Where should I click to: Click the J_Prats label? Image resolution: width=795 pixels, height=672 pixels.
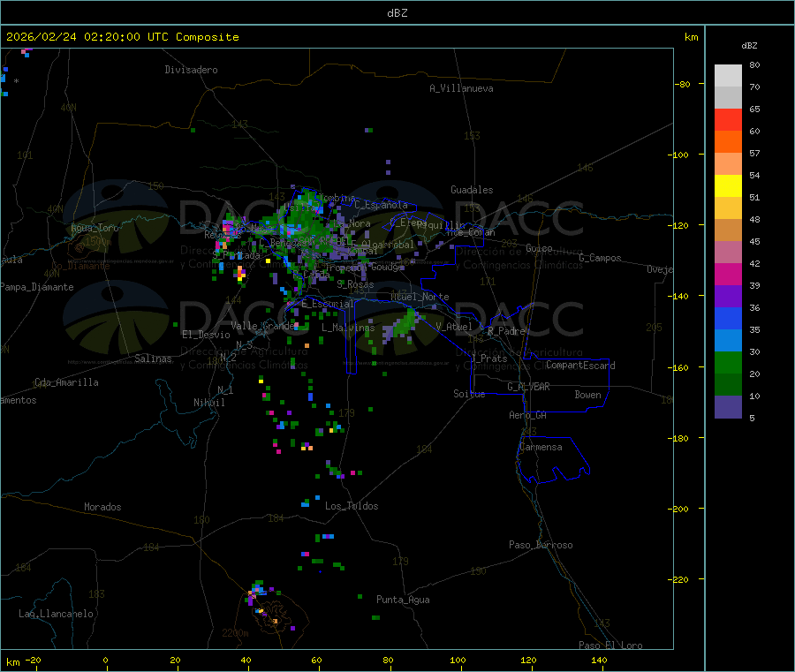tap(488, 359)
